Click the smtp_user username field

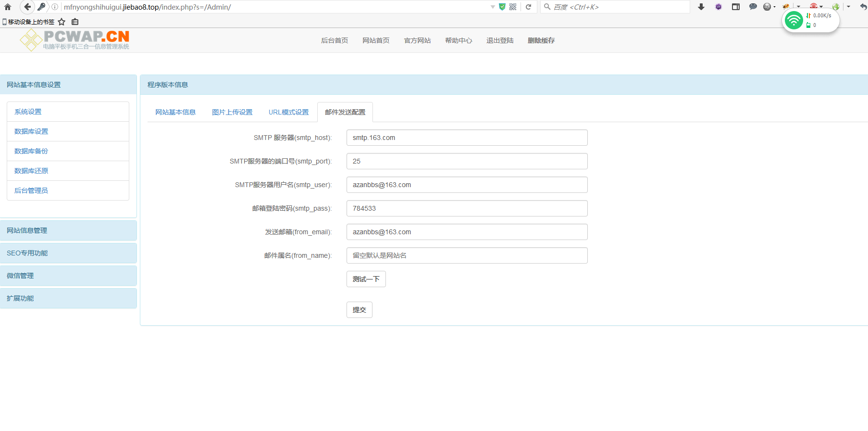point(467,185)
